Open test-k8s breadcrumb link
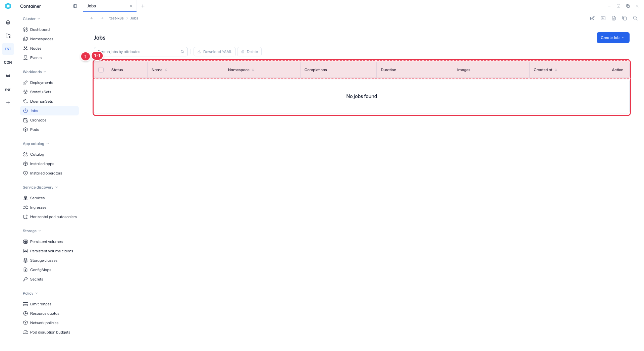644x351 pixels. click(116, 18)
